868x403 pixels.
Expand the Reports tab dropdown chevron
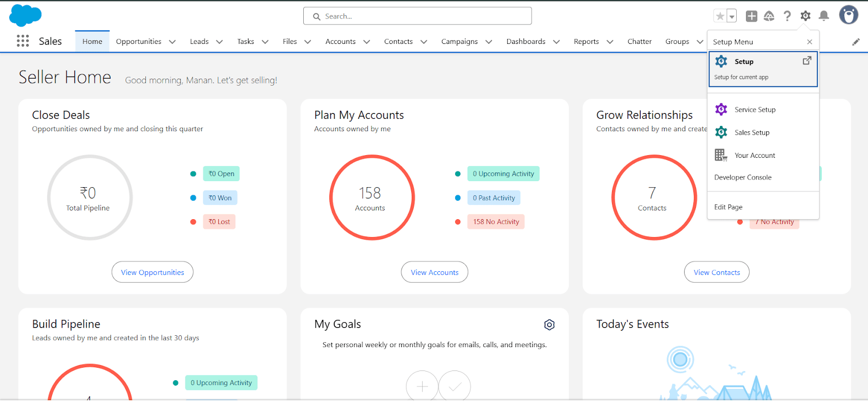point(610,42)
